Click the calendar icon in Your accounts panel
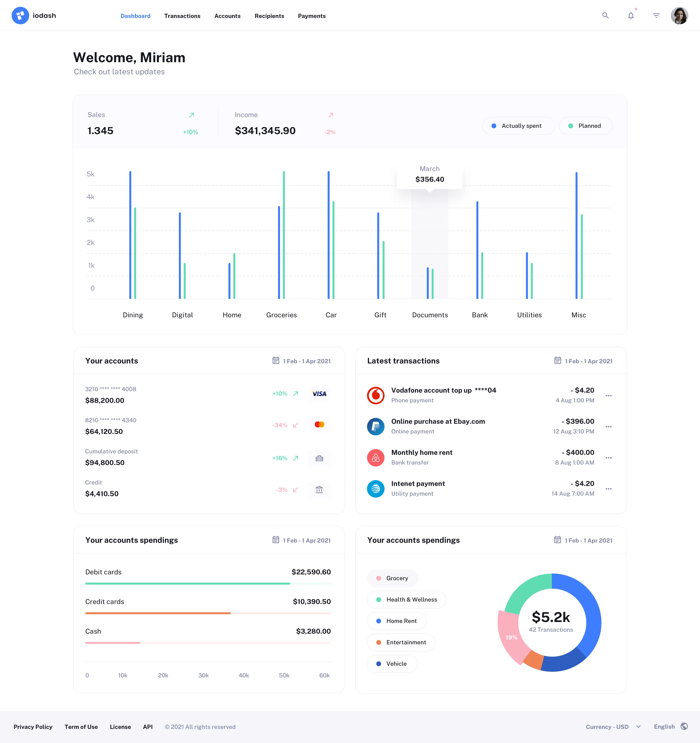Viewport: 700px width, 743px height. 276,360
